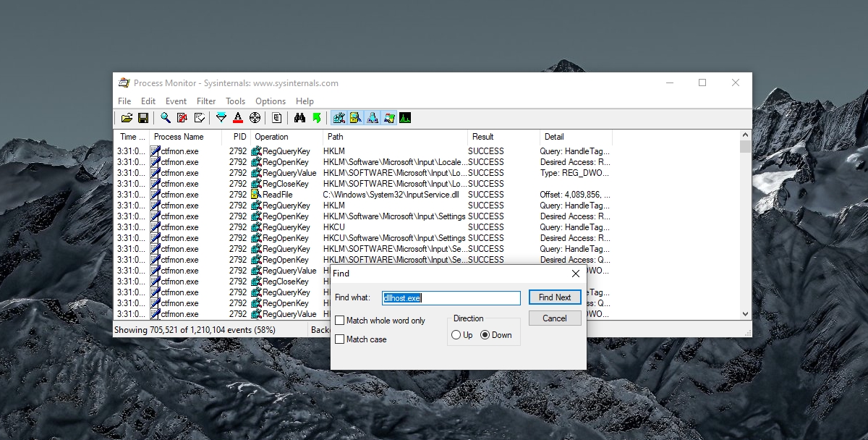Click the HKLM\Software\Microsoft\Input\Locale path cell
868x440 pixels.
394,162
